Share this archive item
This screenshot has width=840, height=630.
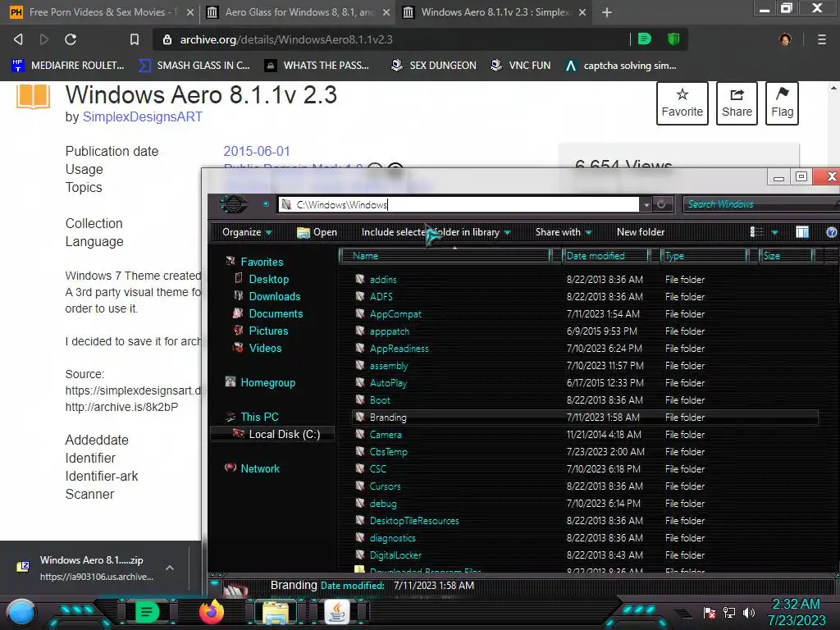[x=737, y=103]
